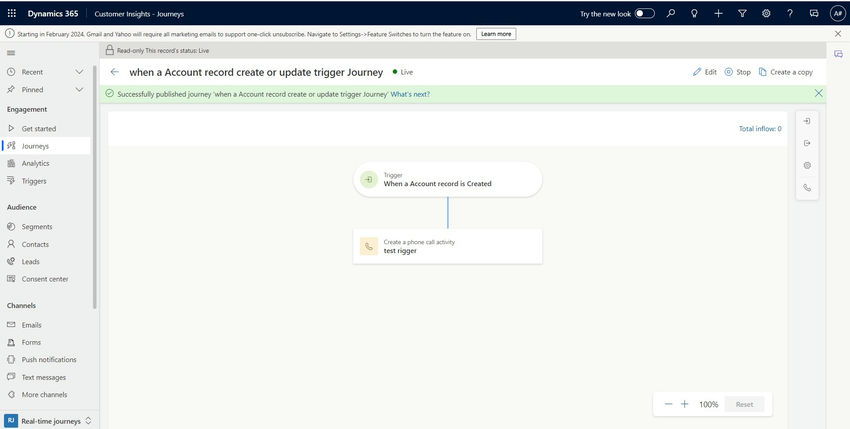Open Forms under Channels
This screenshot has height=429, width=850.
pyautogui.click(x=46, y=342)
